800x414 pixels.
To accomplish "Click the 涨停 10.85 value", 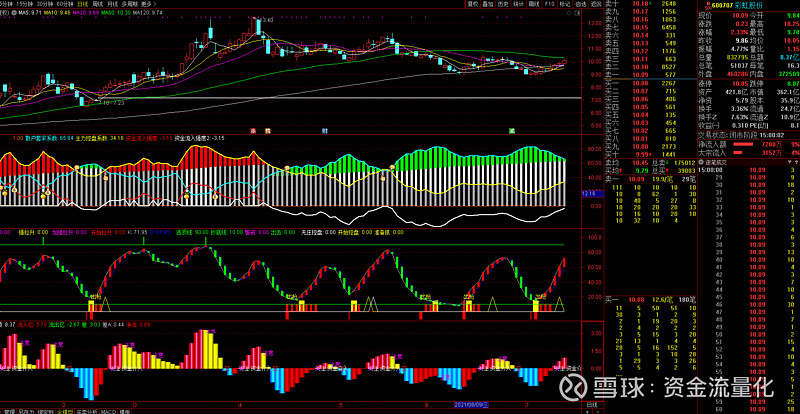I will point(740,84).
